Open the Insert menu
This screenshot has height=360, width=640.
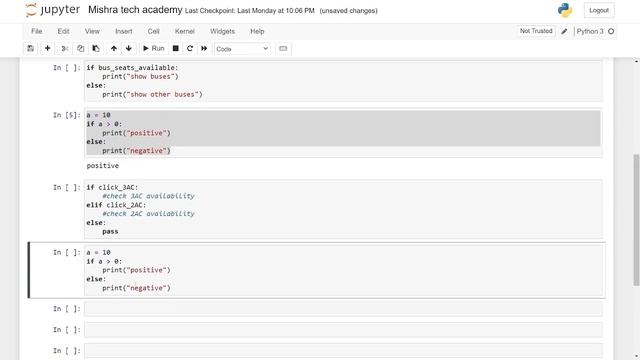point(124,31)
